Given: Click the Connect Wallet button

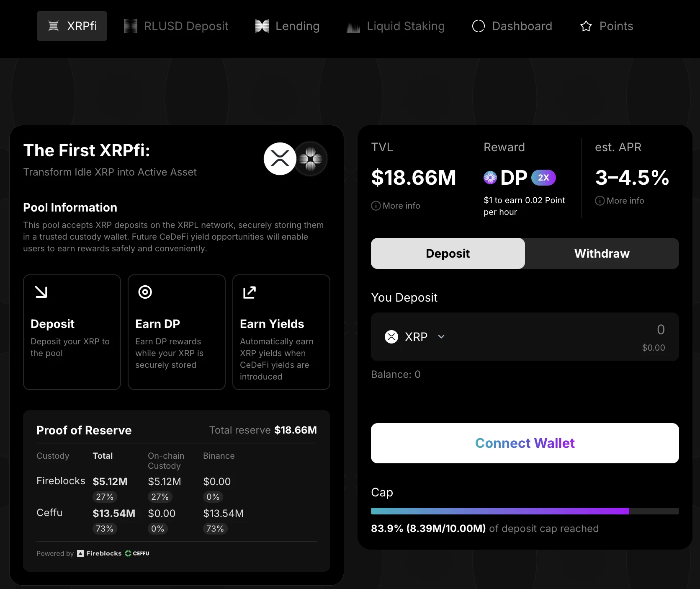Looking at the screenshot, I should point(524,443).
